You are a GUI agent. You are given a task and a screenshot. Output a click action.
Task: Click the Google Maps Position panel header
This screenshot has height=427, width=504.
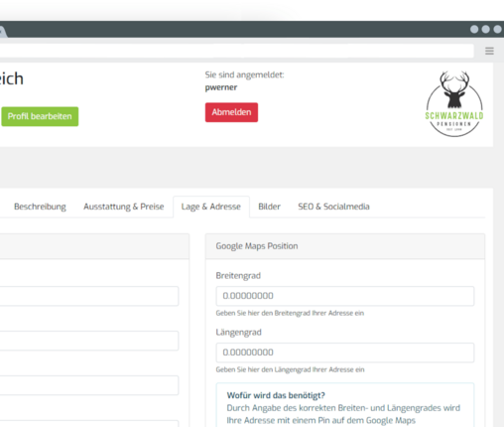pos(345,246)
